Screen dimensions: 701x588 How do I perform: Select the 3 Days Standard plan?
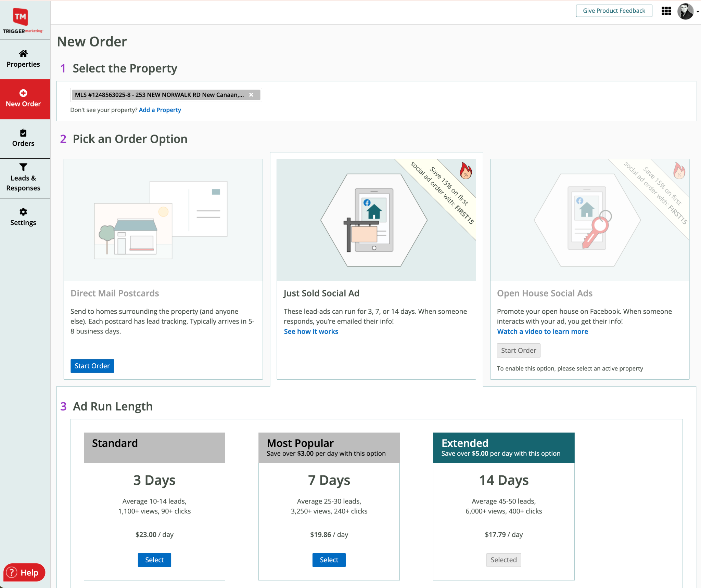pyautogui.click(x=154, y=560)
